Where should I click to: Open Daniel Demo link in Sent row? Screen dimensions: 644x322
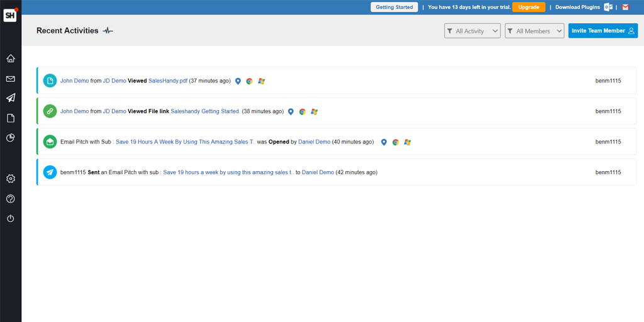coord(318,172)
